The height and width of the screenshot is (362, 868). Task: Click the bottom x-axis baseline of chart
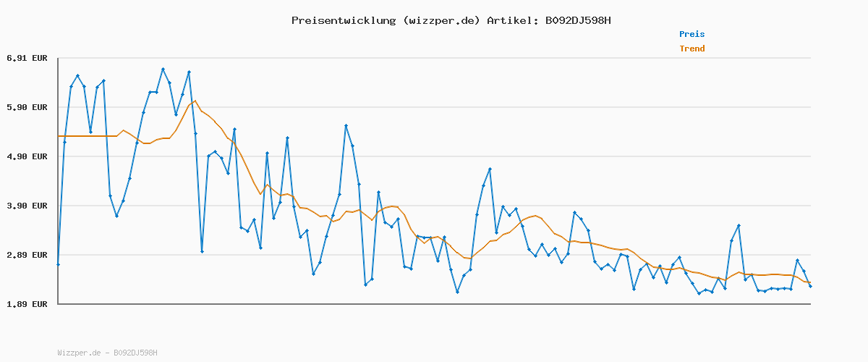(x=434, y=304)
